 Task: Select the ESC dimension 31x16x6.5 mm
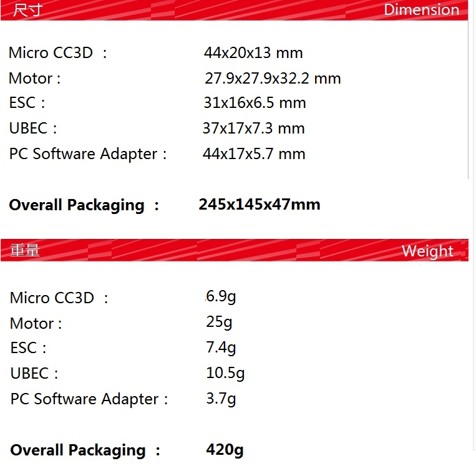click(255, 102)
